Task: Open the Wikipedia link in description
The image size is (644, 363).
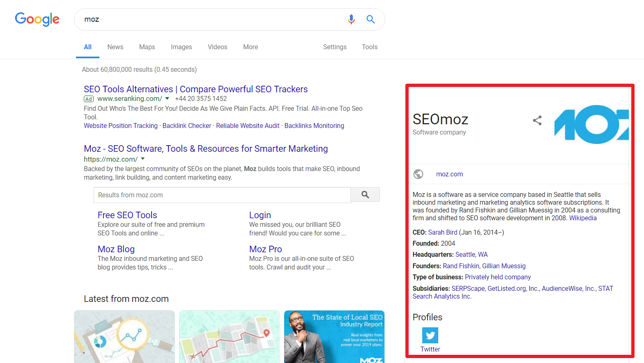Action: (x=583, y=218)
